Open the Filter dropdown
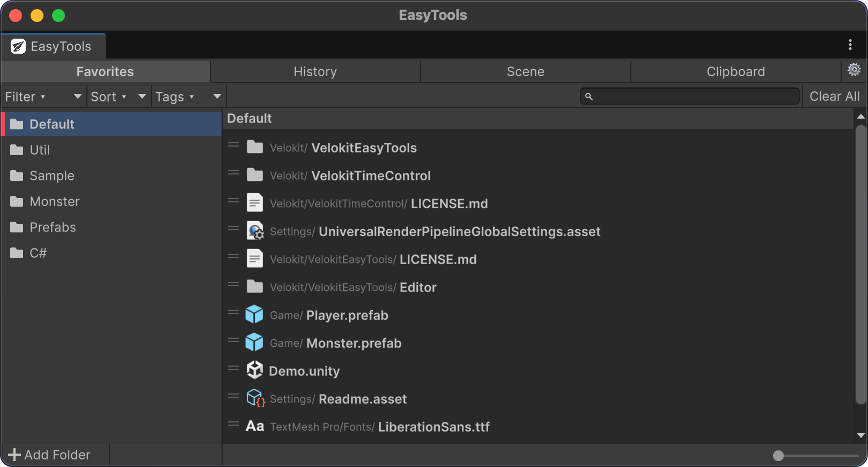868x467 pixels. 25,97
